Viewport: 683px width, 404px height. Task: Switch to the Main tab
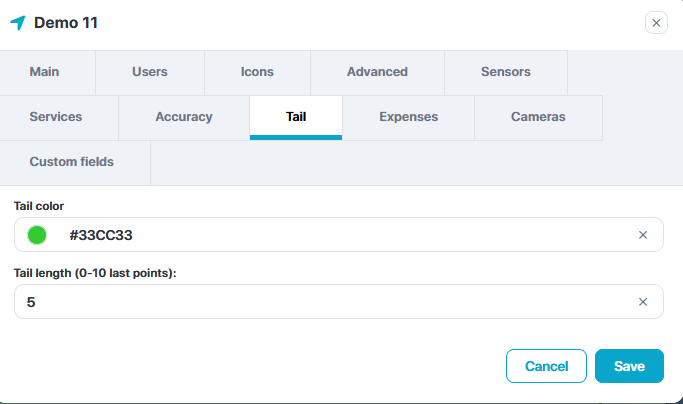(x=45, y=72)
